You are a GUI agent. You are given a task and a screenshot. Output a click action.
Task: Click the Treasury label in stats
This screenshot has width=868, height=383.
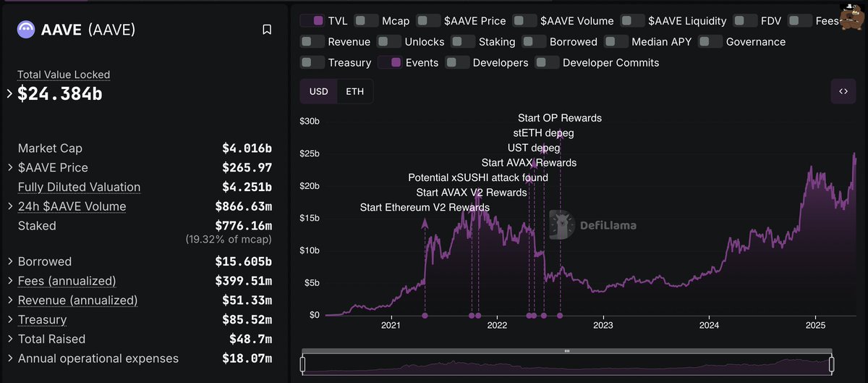click(x=42, y=320)
